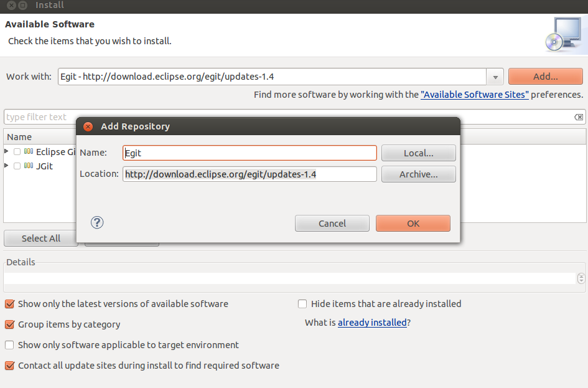
Task: Close the Install window
Action: [x=12, y=5]
